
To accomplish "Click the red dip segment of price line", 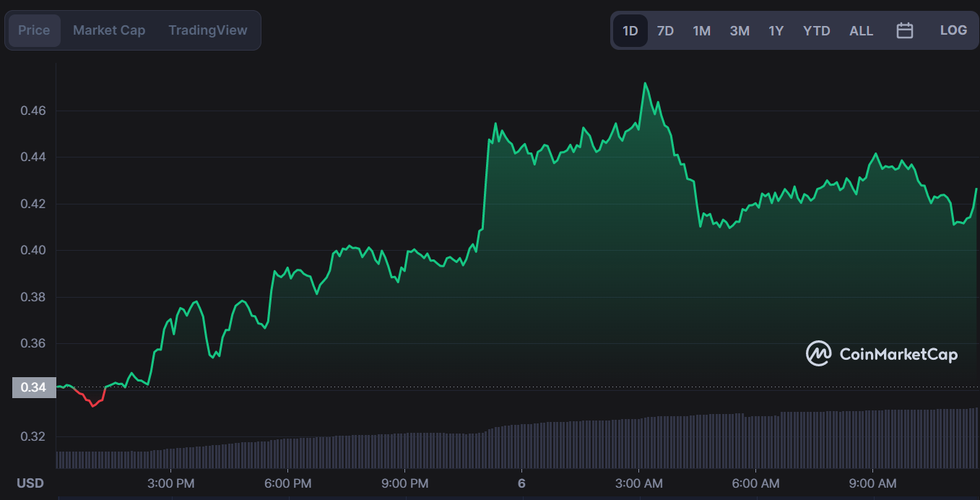I will pos(92,402).
